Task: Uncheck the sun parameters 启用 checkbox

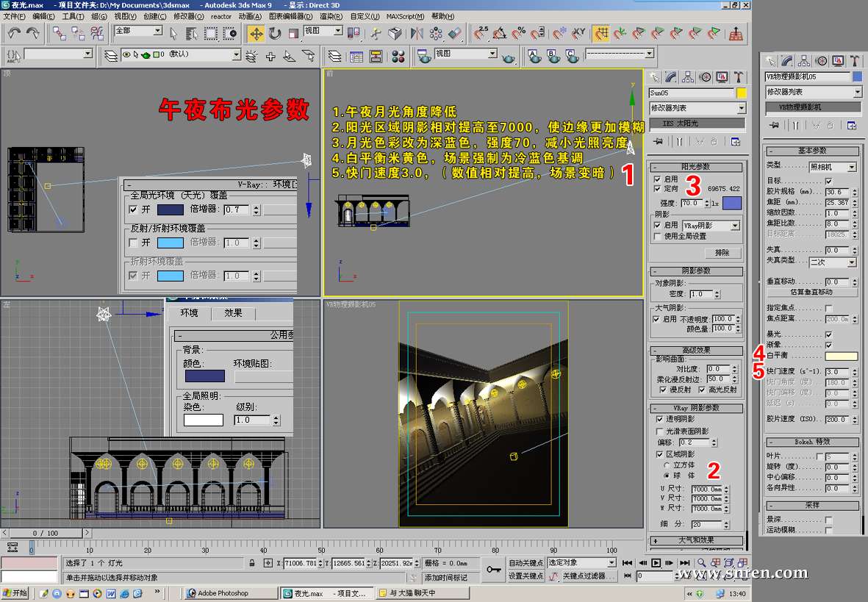Action: coord(658,179)
